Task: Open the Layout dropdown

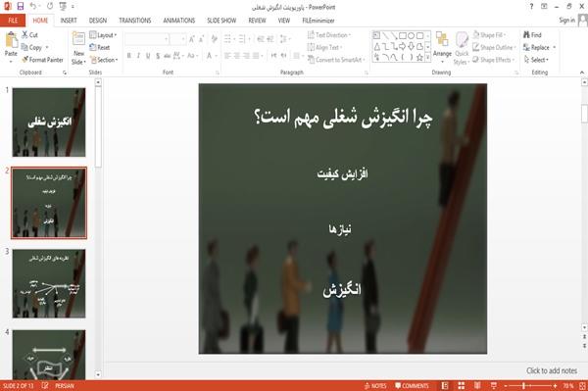Action: tap(103, 35)
